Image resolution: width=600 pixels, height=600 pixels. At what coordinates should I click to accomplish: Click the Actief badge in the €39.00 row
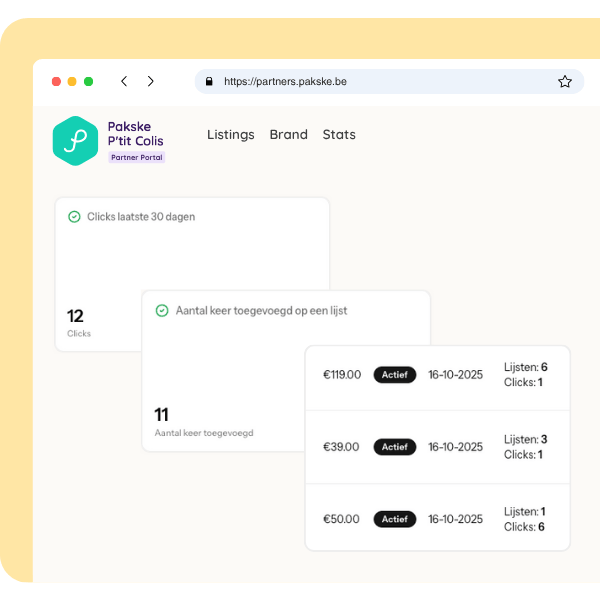(x=395, y=447)
